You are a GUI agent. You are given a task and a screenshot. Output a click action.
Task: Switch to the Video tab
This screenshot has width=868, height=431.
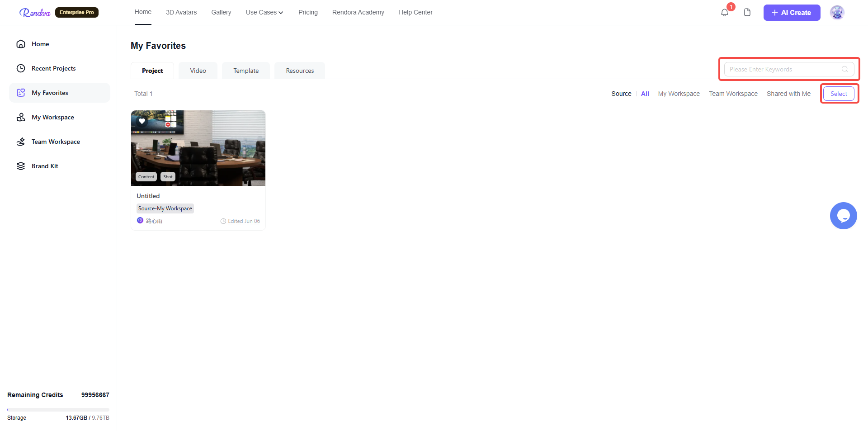198,71
